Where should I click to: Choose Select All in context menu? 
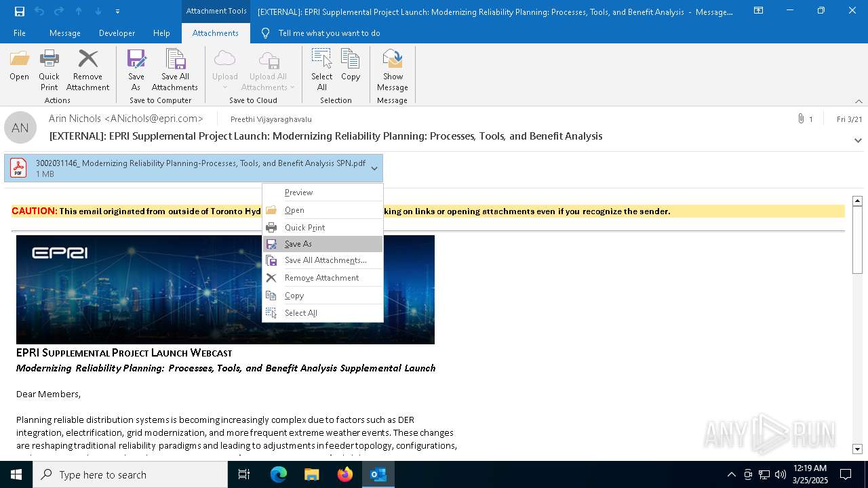click(323, 313)
